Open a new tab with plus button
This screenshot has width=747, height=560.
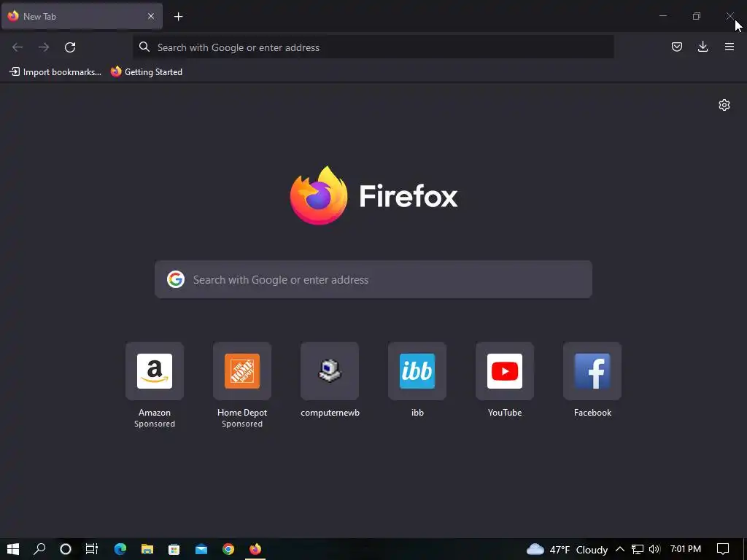[x=178, y=17]
